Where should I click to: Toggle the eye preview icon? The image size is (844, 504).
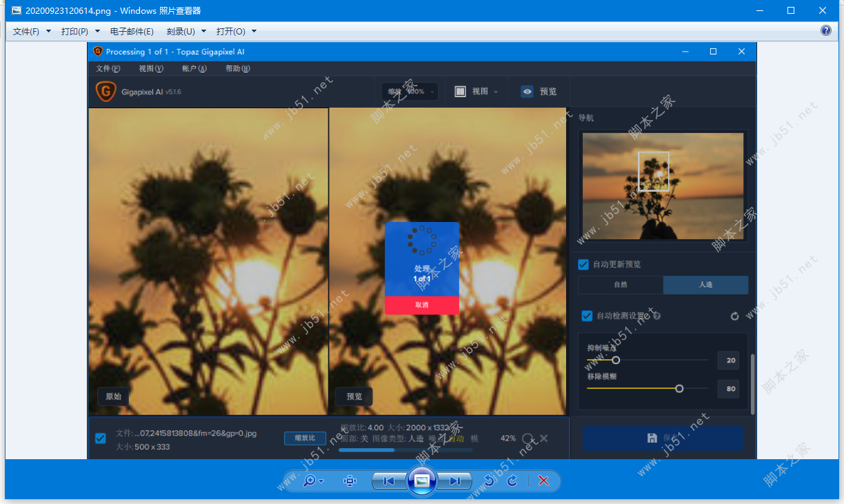527,91
